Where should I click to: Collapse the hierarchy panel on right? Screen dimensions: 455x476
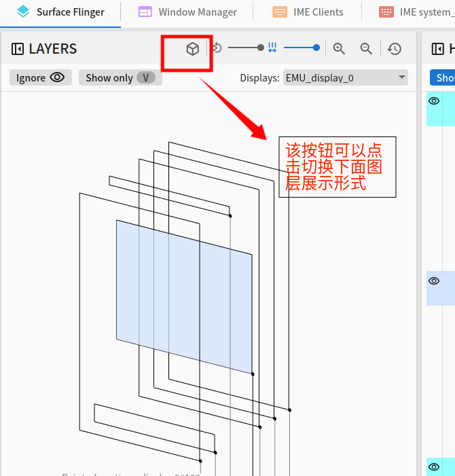pos(438,49)
